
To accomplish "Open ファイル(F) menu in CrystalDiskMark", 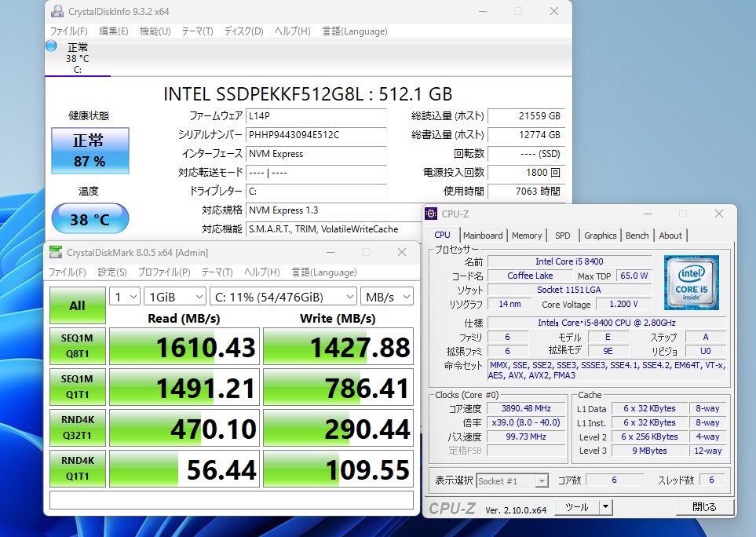I will pyautogui.click(x=68, y=272).
